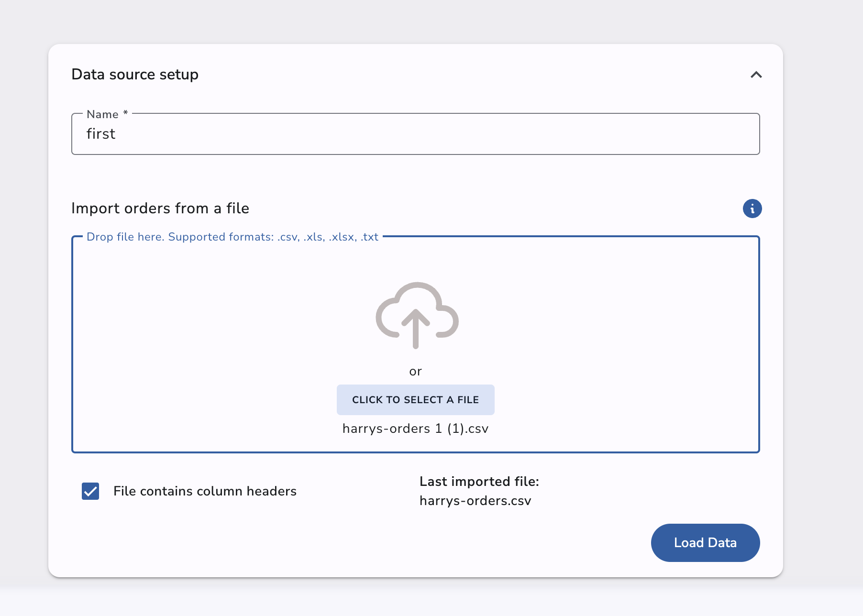Click the Data source setup heading
This screenshot has width=863, height=616.
(135, 75)
